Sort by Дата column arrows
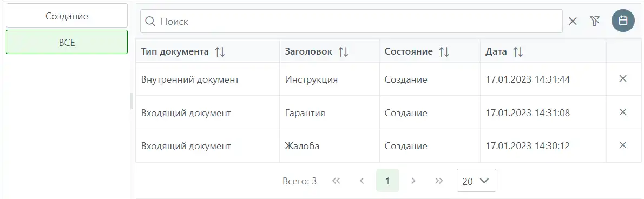 pyautogui.click(x=518, y=52)
